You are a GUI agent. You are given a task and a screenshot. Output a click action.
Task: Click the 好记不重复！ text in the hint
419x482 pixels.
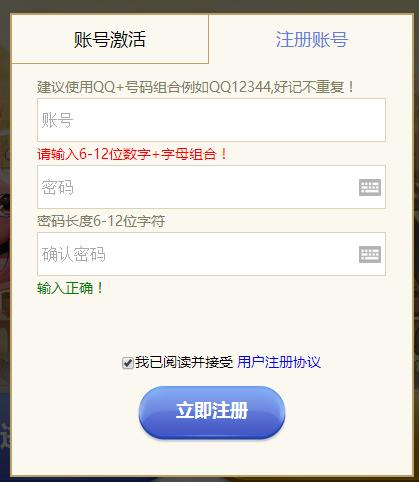pos(314,87)
